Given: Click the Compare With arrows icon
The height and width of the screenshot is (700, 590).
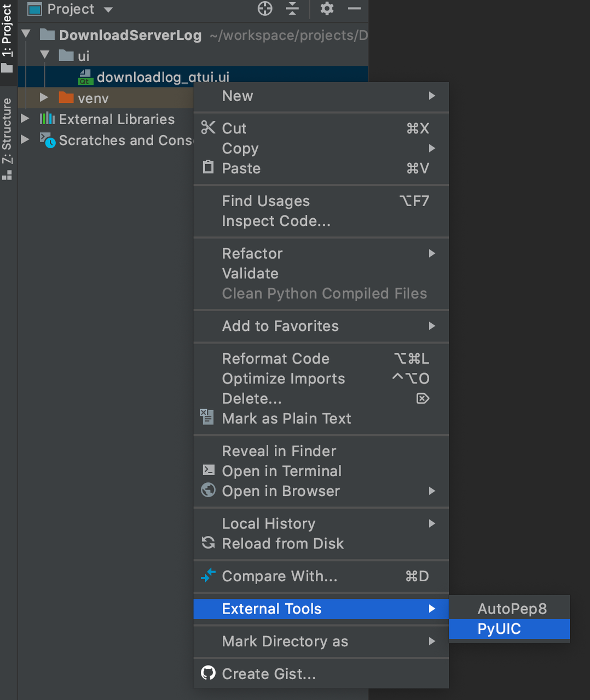Looking at the screenshot, I should [208, 575].
